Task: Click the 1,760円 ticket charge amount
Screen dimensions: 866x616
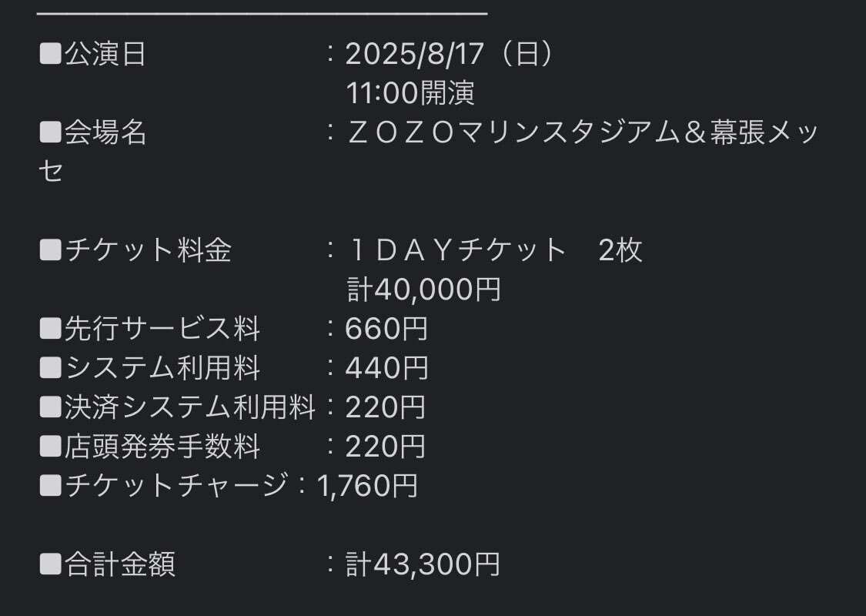Action: click(x=367, y=486)
